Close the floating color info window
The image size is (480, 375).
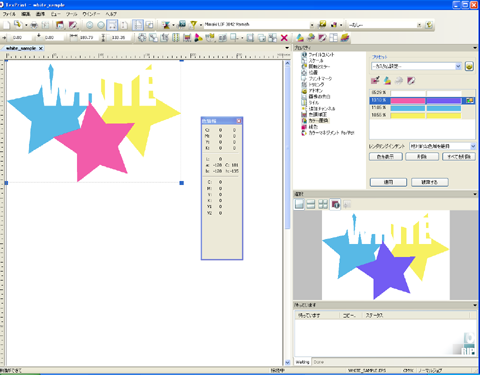tap(239, 121)
